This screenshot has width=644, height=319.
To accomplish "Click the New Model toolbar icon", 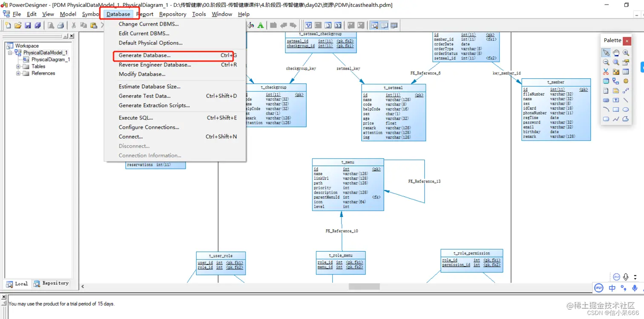I will [8, 26].
